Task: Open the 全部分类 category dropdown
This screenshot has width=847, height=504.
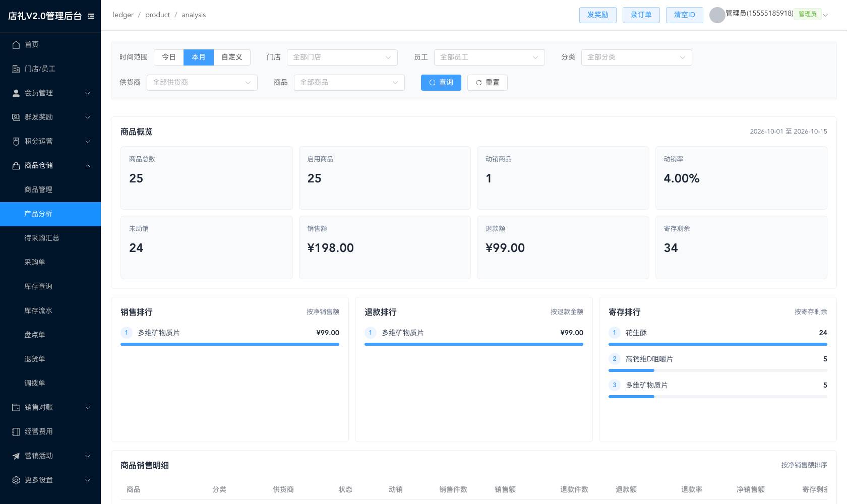Action: [637, 57]
